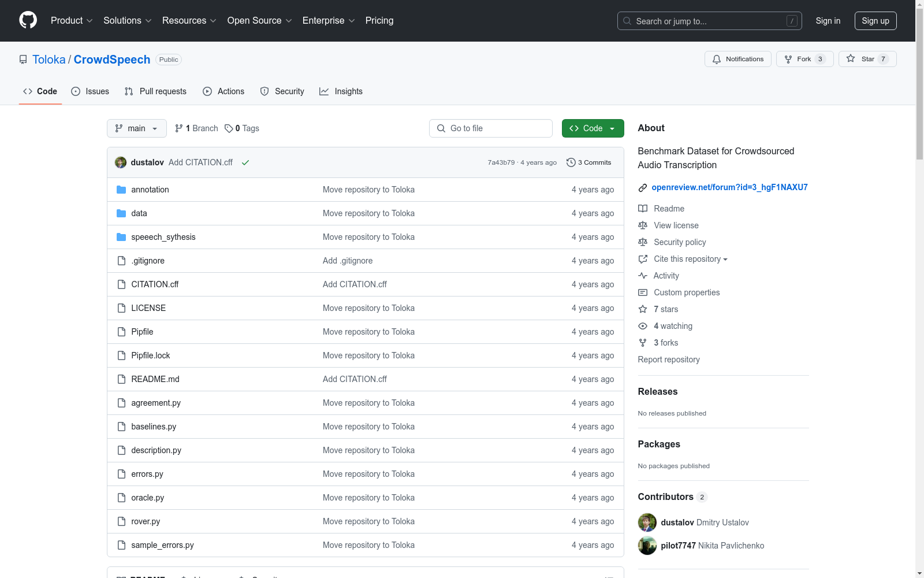The width and height of the screenshot is (924, 578).
Task: Click the LICENSE file icon
Action: click(x=121, y=308)
